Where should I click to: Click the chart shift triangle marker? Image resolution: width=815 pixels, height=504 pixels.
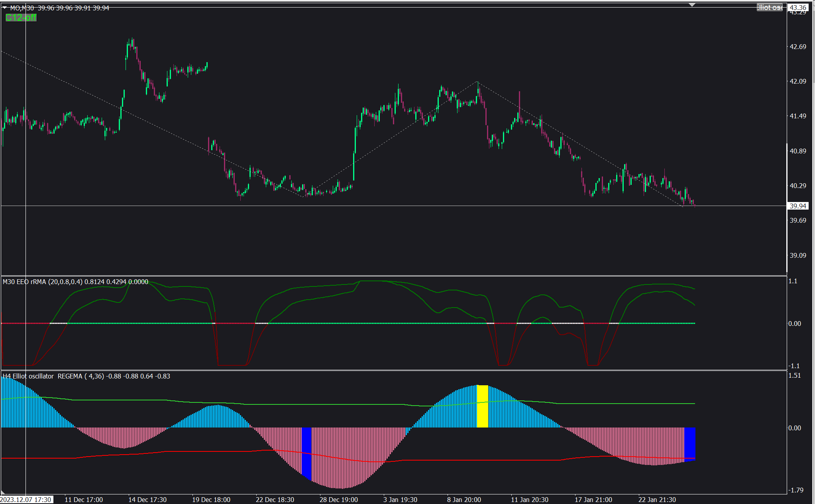692,5
